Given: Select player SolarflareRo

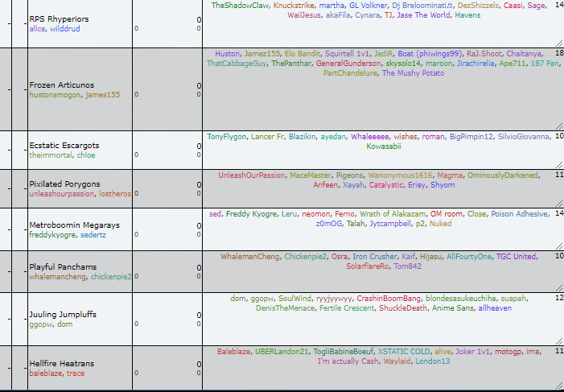Looking at the screenshot, I should tap(368, 266).
